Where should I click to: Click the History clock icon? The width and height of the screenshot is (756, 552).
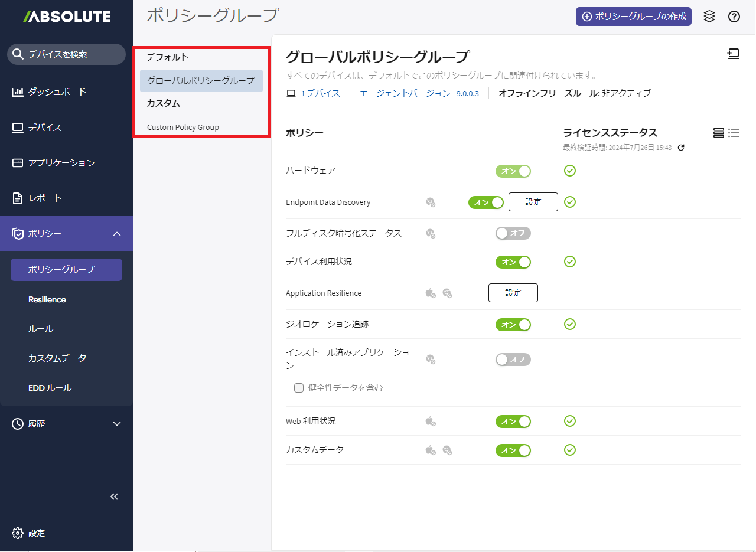[18, 423]
